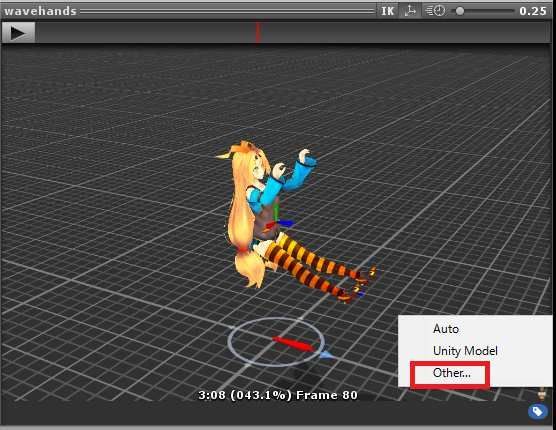Open the blue asset label tag icon
Viewport: 556px width, 430px height.
(x=538, y=412)
